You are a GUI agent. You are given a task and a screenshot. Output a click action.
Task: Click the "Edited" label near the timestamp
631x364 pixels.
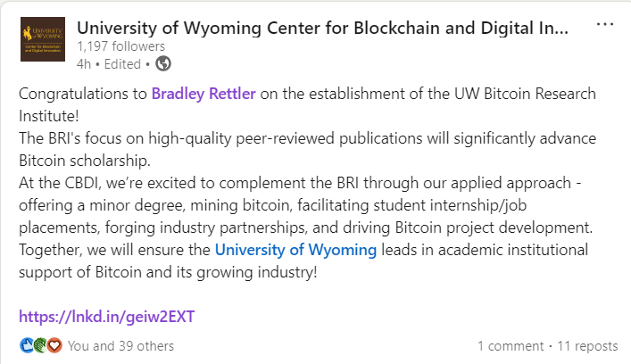pos(123,64)
